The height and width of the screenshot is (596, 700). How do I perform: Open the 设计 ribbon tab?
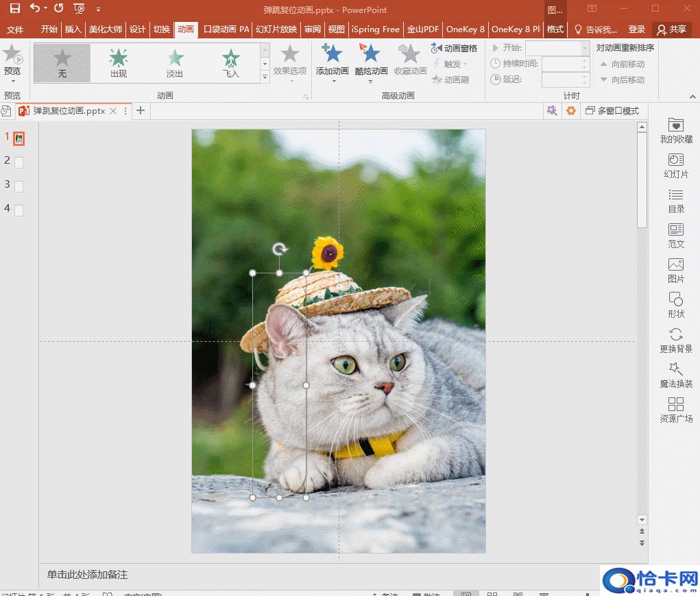(138, 29)
